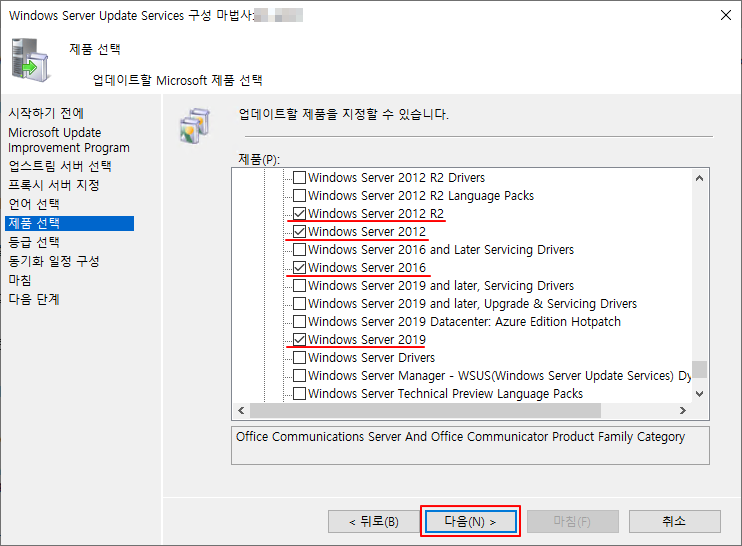Viewport: 742px width, 546px height.
Task: Check Windows Server 2019 Upgrade & Servicing Drivers
Action: click(x=299, y=303)
